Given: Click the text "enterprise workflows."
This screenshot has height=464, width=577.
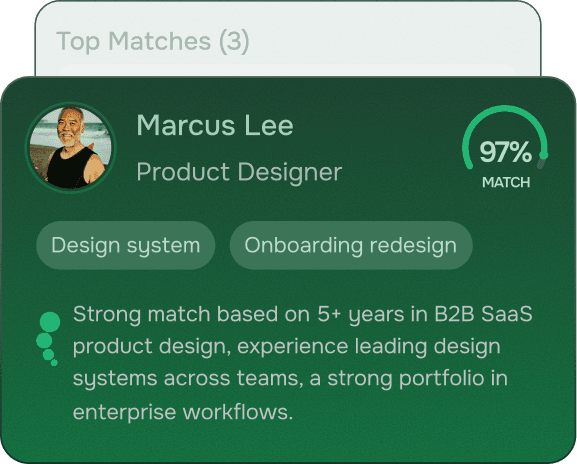Looking at the screenshot, I should click(183, 412).
